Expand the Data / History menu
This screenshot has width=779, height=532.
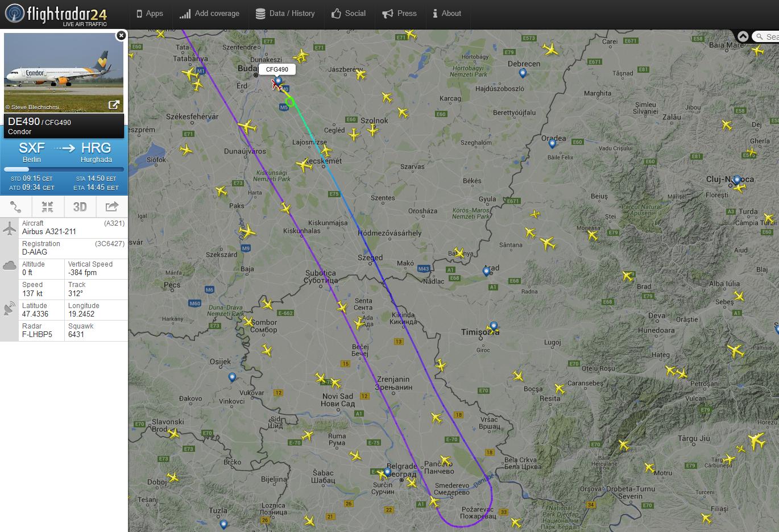[285, 14]
